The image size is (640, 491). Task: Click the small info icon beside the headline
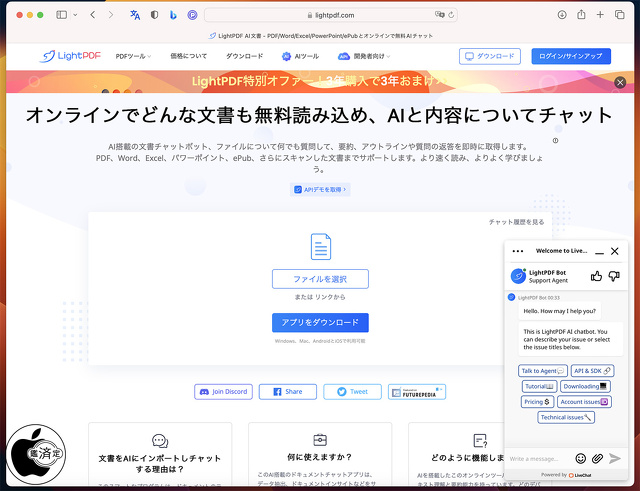pyautogui.click(x=556, y=141)
